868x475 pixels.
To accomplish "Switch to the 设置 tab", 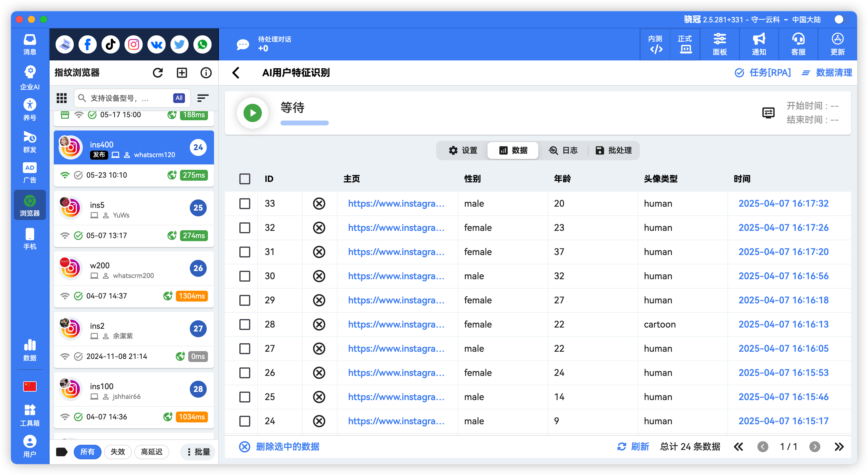I will click(x=463, y=150).
